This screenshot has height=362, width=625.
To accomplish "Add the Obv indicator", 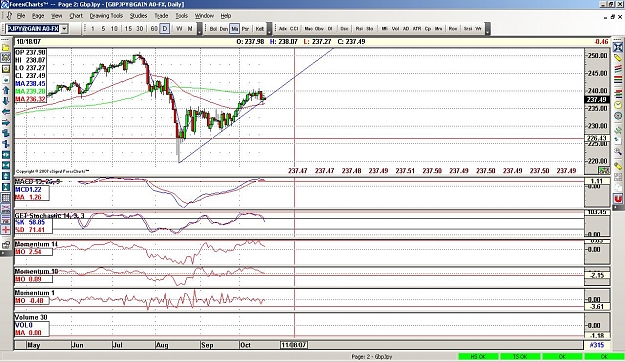I will [x=319, y=29].
